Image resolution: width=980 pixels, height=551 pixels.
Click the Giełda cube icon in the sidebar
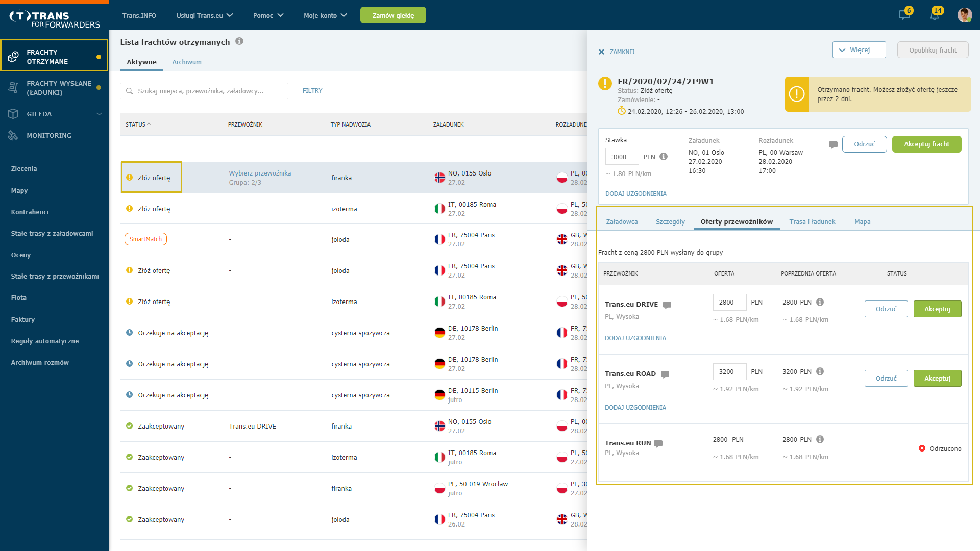13,114
